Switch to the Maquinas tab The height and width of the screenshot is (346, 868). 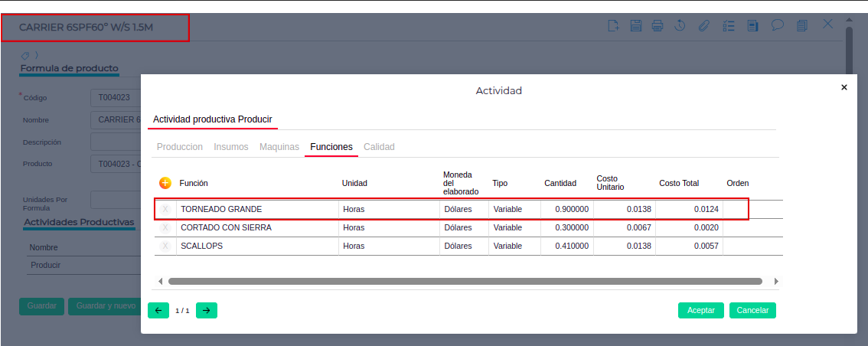pyautogui.click(x=279, y=147)
